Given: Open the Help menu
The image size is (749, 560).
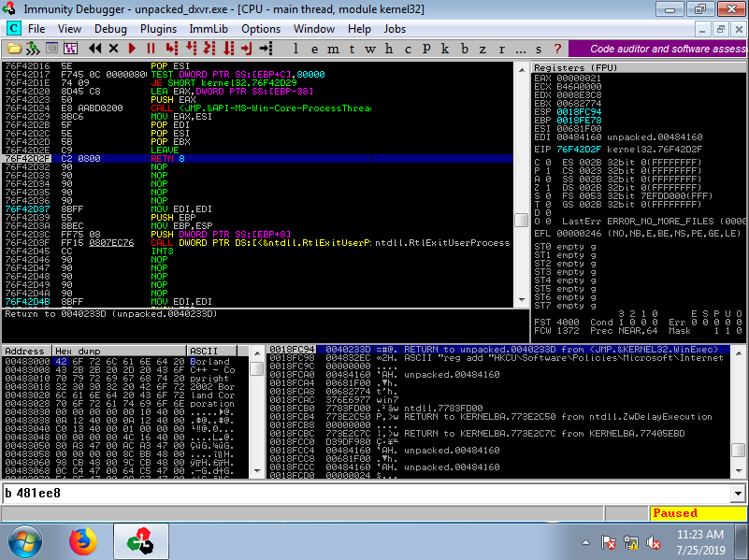Looking at the screenshot, I should pos(359,29).
